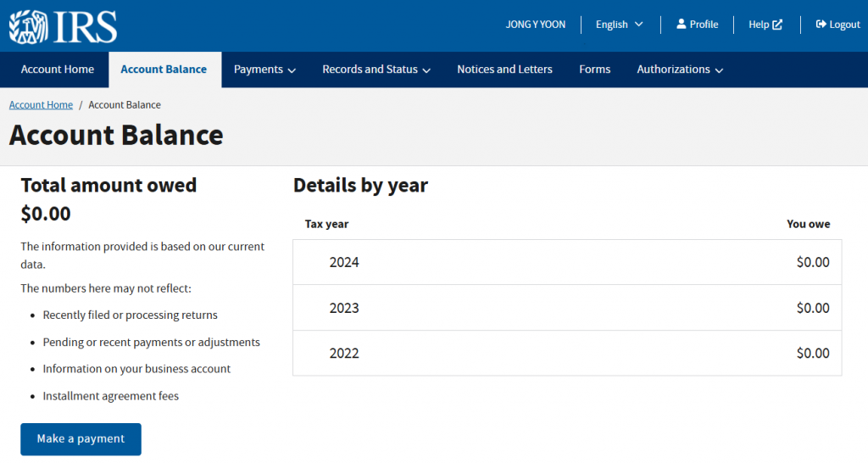Image resolution: width=868 pixels, height=463 pixels.
Task: Open the Notices and Letters tab
Action: tap(504, 70)
